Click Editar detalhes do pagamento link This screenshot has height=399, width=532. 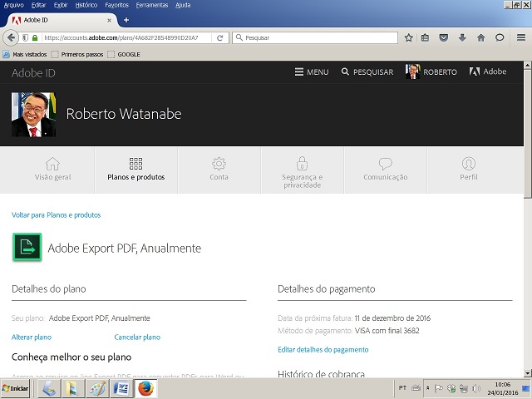tap(323, 350)
